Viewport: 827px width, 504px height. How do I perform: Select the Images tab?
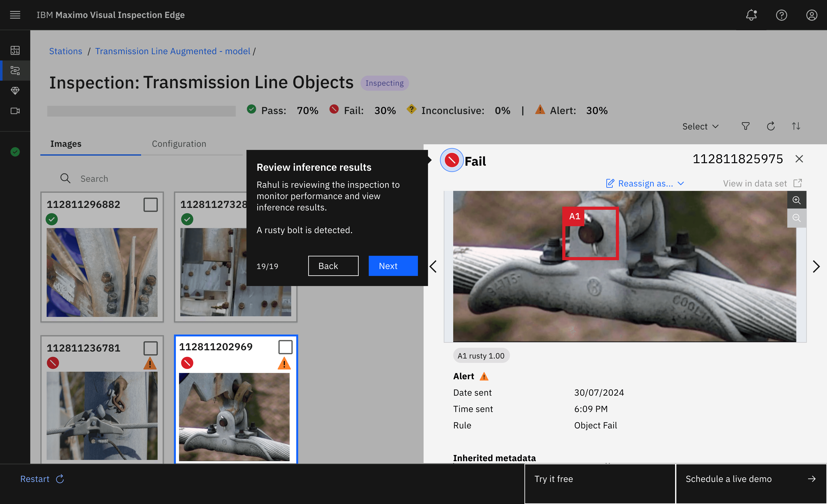point(66,144)
